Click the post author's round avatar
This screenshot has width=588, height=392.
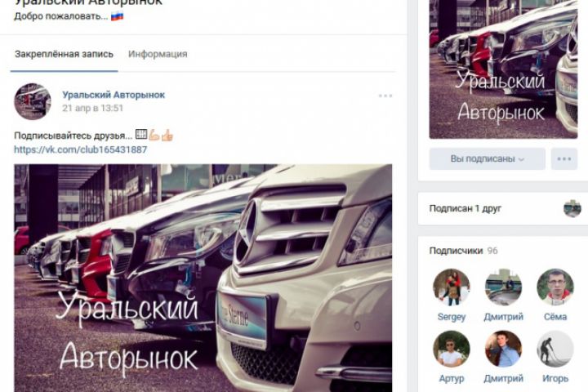click(33, 101)
